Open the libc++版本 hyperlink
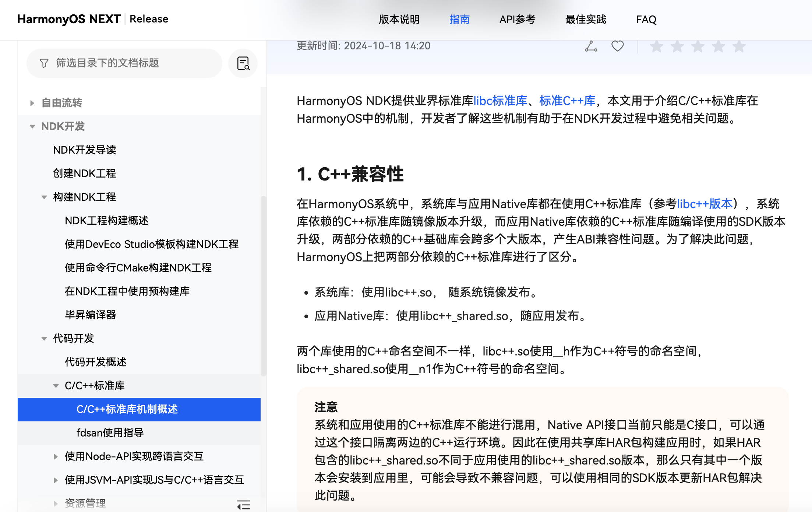The width and height of the screenshot is (812, 512). pos(705,204)
